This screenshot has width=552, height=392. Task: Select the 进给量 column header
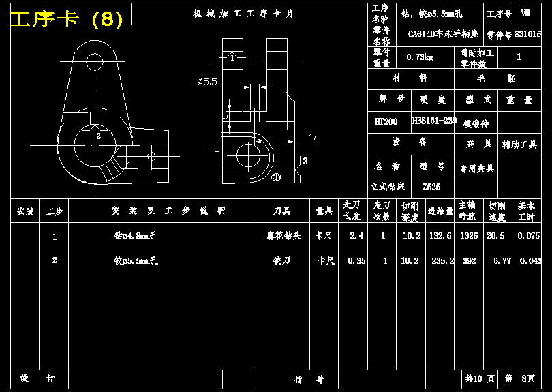point(440,211)
